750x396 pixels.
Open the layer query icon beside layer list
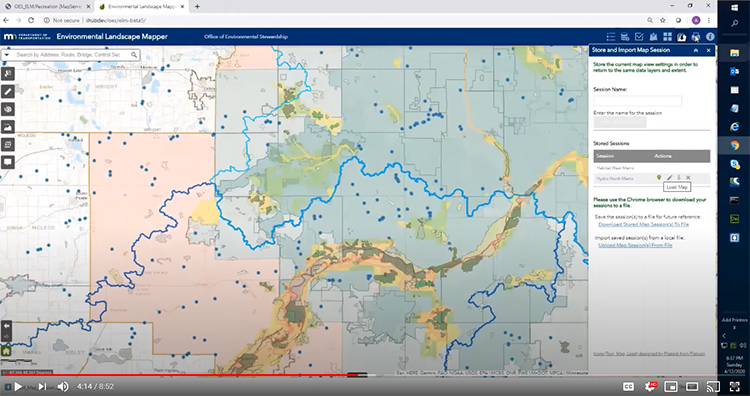625,37
